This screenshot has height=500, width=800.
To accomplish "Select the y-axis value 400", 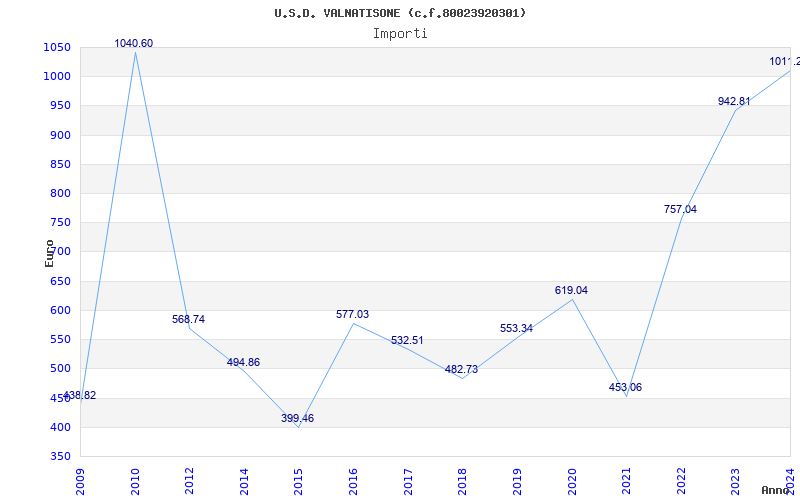I will click(60, 427).
